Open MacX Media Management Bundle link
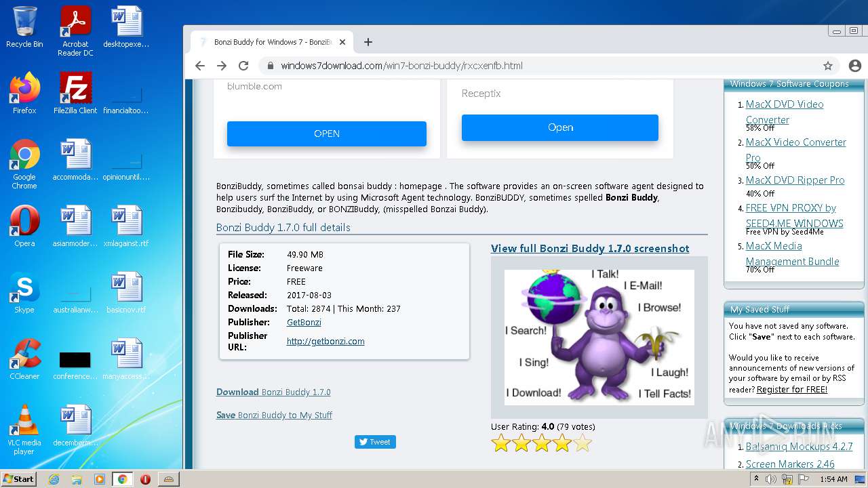 tap(792, 253)
